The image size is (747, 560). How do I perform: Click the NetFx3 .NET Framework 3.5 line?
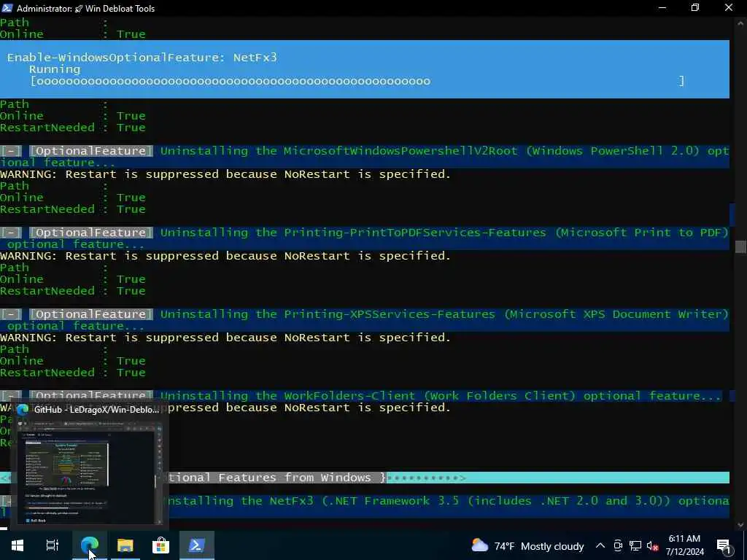click(365, 506)
